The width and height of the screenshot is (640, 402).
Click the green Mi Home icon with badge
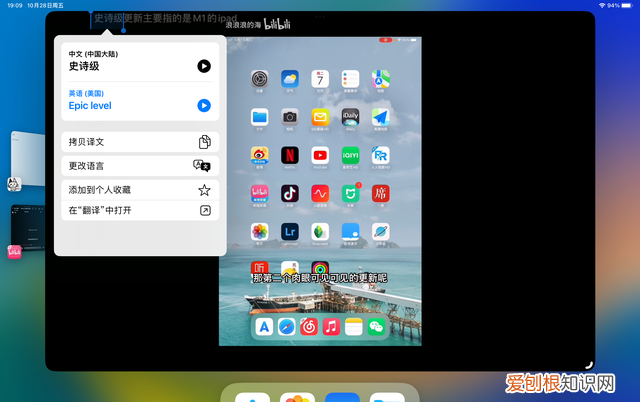[350, 193]
